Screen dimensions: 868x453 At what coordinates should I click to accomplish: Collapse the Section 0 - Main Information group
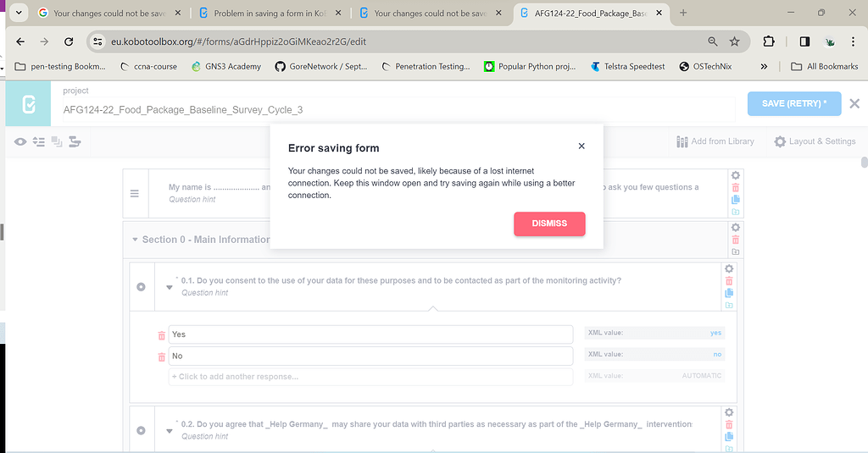(x=134, y=240)
